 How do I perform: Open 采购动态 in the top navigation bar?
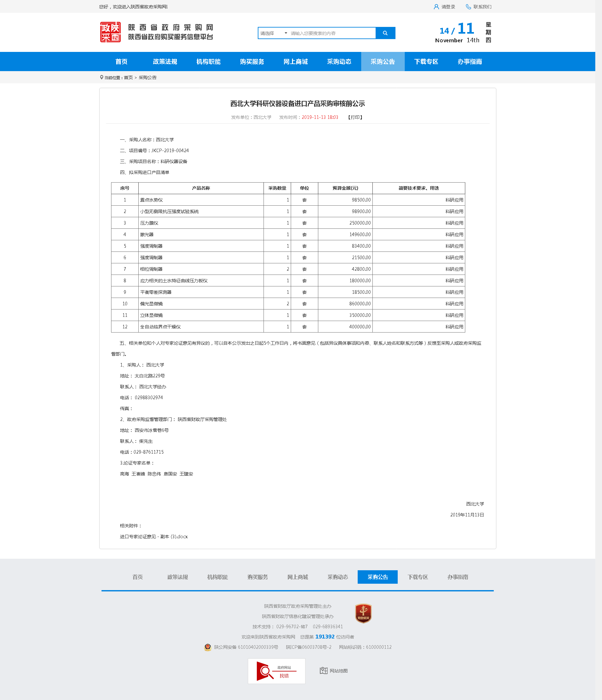point(339,62)
